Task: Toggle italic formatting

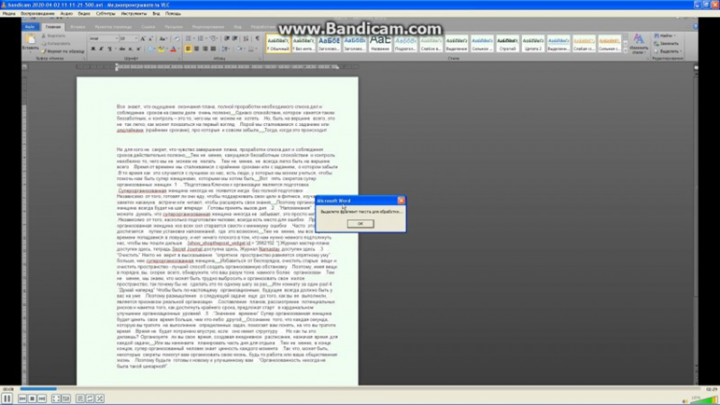Action: coord(101,49)
